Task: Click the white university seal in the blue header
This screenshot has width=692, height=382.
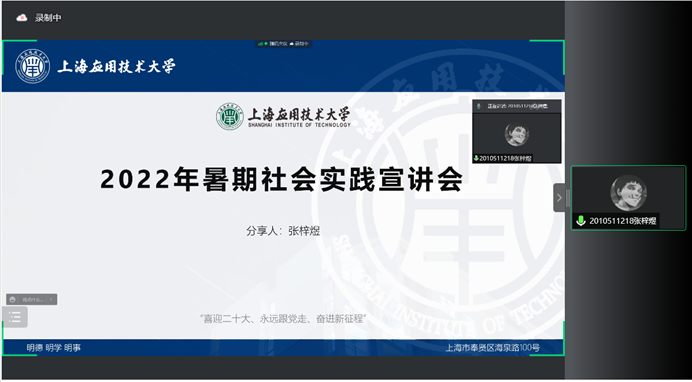Action: (x=32, y=66)
